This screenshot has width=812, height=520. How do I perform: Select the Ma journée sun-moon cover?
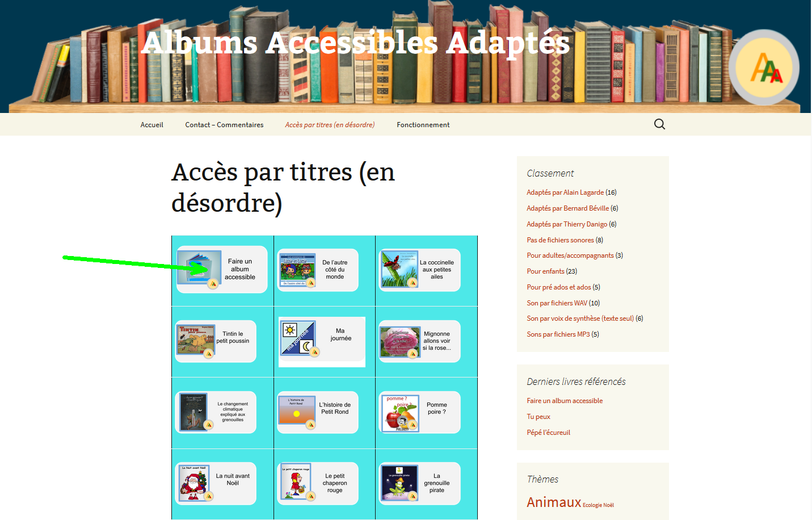pos(298,338)
